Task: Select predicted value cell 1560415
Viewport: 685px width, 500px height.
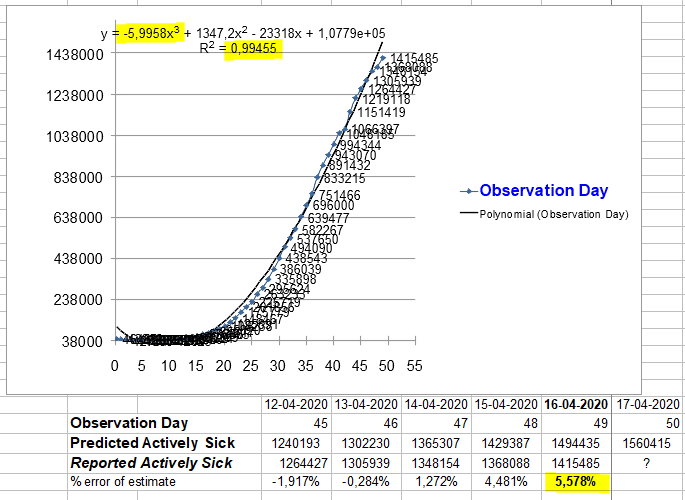Action: tap(648, 443)
